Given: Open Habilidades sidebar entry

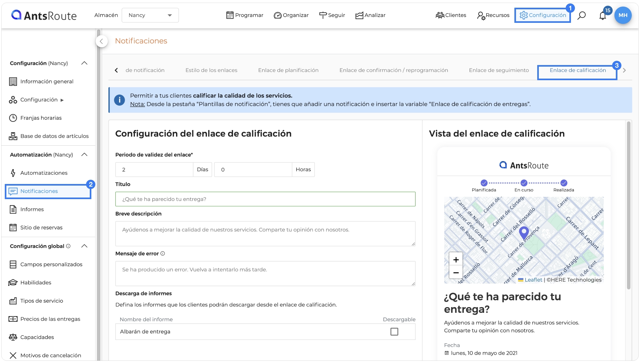Looking at the screenshot, I should click(x=36, y=282).
